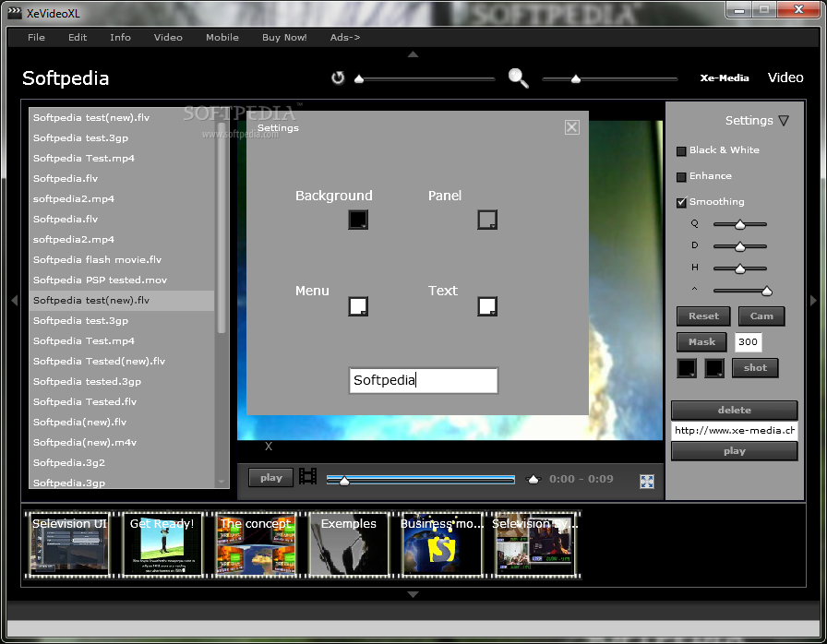Click the Cam button

coord(761,316)
